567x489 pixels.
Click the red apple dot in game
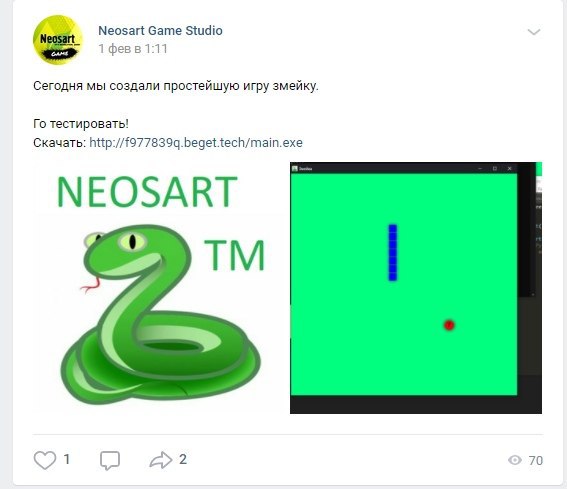449,325
